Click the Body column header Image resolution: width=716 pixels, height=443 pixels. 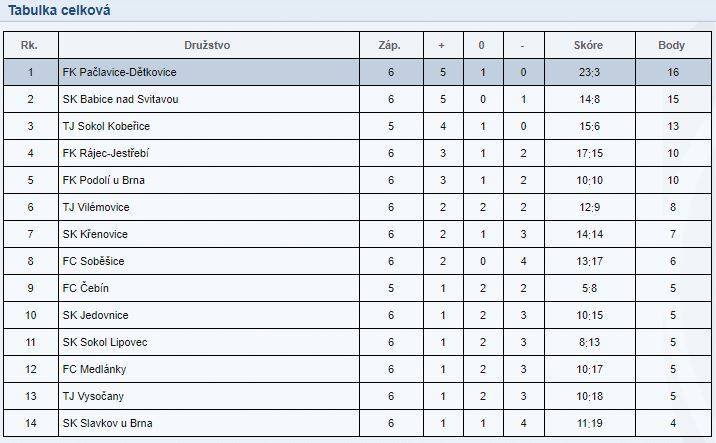[671, 45]
